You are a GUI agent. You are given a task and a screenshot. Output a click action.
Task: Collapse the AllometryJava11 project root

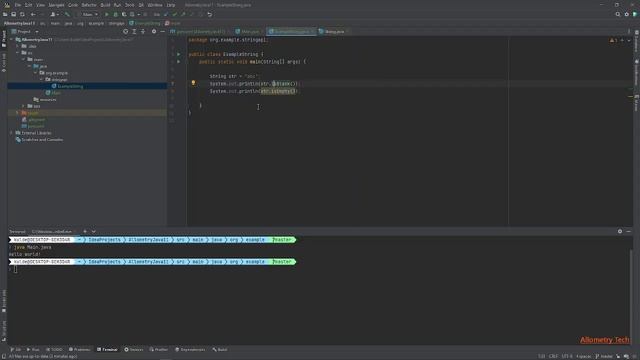[12, 40]
